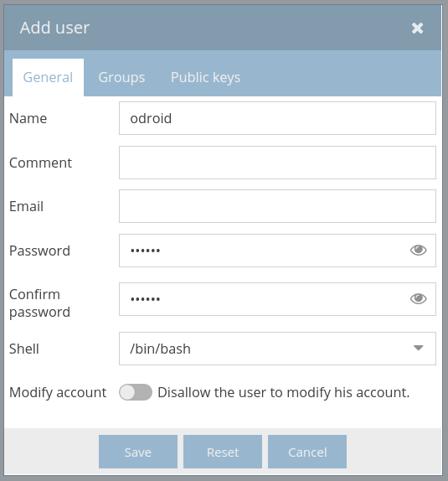The image size is (448, 481).
Task: Click the 'Disallow the user to modify his account.' text
Action: coord(284,392)
